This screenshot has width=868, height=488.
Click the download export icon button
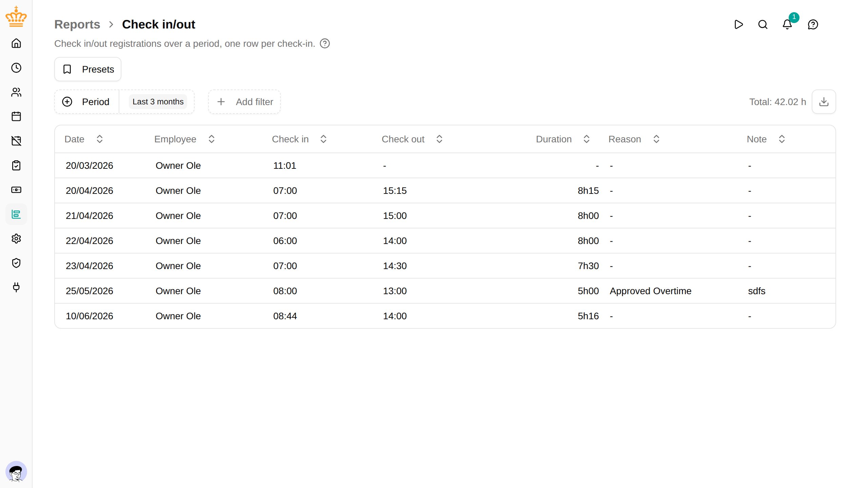coord(824,102)
